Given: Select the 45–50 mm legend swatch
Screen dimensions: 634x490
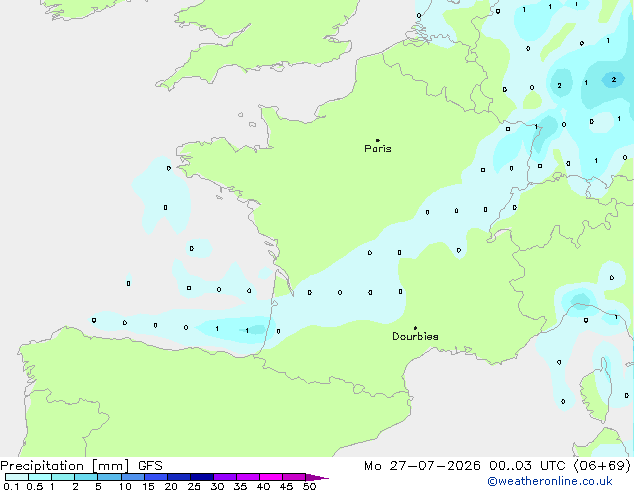Looking at the screenshot, I should (294, 477).
